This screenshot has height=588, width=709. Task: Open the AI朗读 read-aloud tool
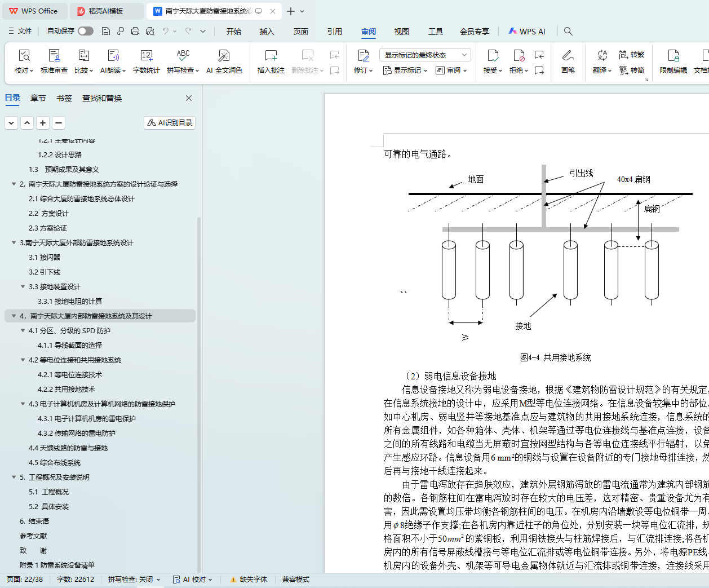tap(113, 56)
